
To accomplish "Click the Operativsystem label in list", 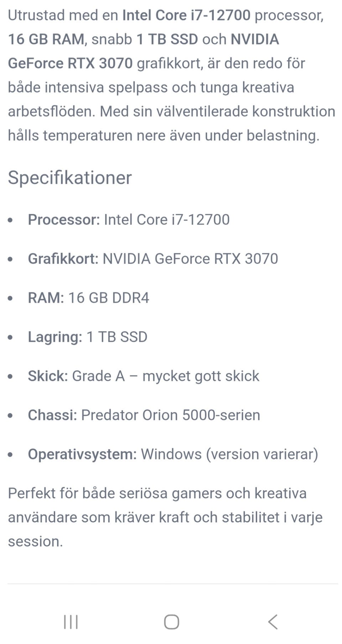I will pos(82,454).
